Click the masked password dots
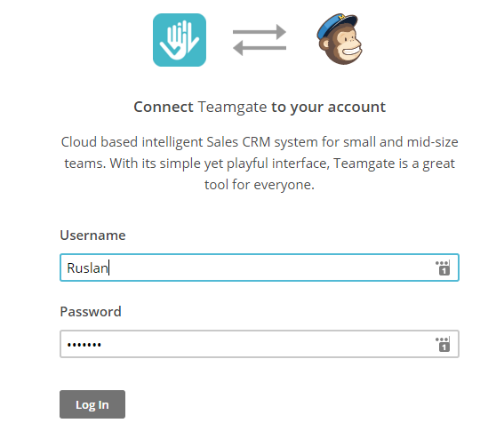The image size is (504, 439). tap(84, 345)
